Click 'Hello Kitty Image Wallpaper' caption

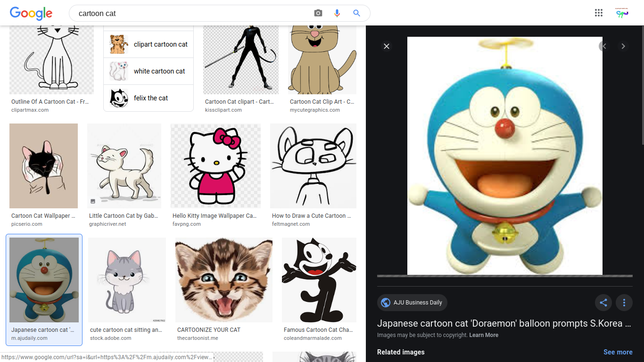tap(215, 216)
